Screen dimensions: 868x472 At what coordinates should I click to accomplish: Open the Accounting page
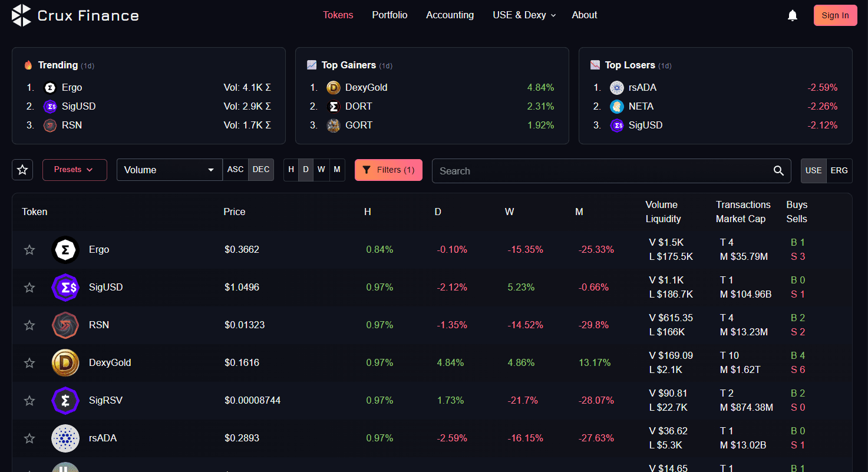coord(450,15)
